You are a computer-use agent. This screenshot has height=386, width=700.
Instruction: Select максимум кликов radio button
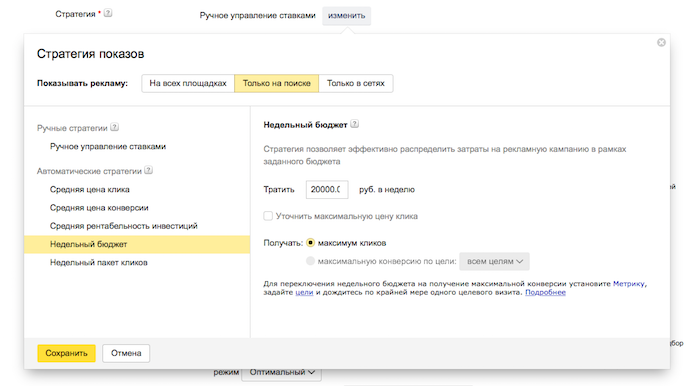pyautogui.click(x=310, y=243)
